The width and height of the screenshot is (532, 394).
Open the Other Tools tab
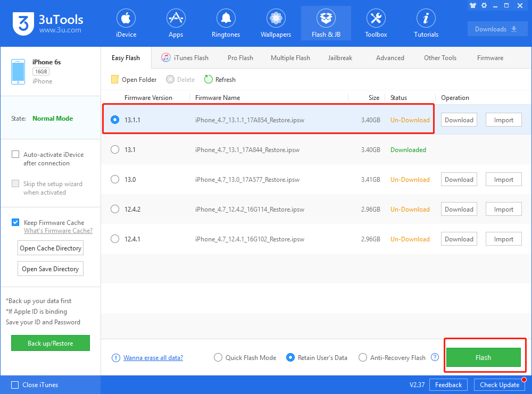[x=440, y=58]
